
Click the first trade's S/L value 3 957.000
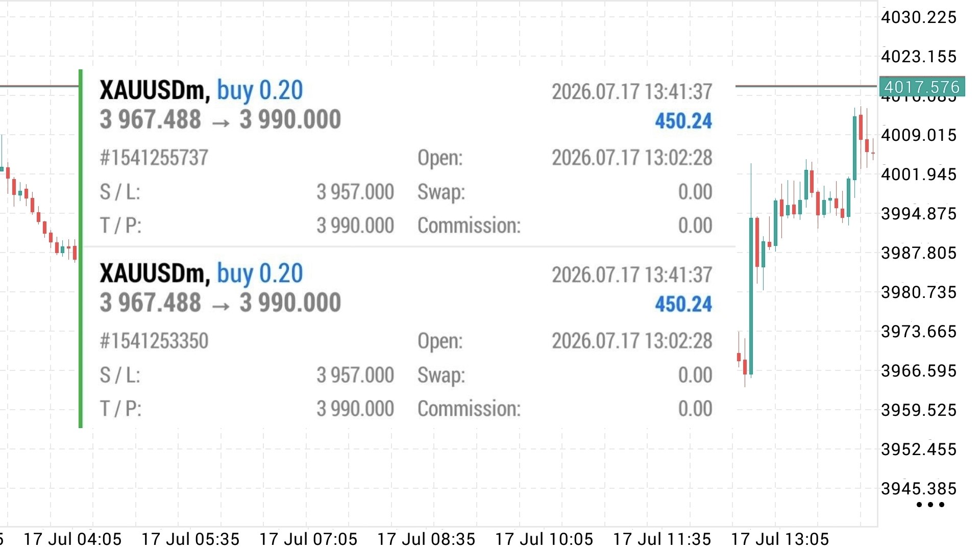tap(355, 192)
